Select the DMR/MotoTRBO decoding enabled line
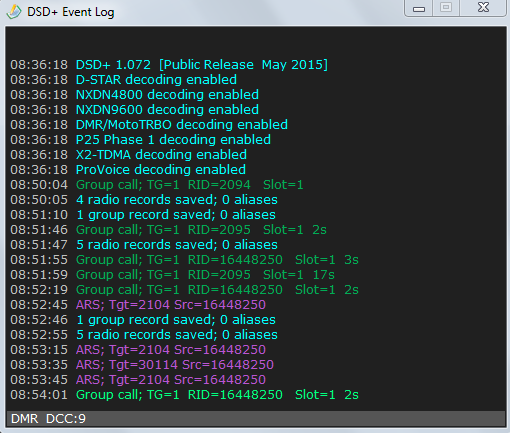Viewport: 510px width, 433px height. (x=149, y=125)
